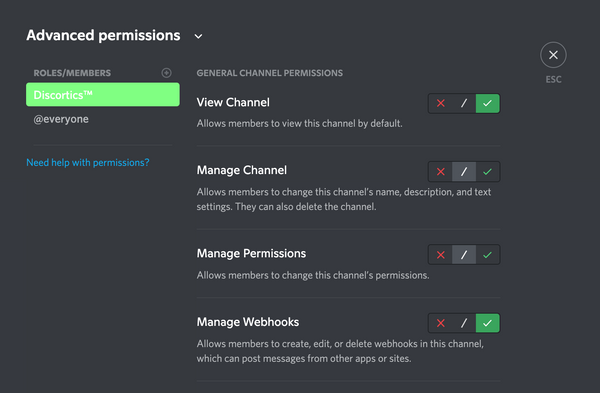This screenshot has height=393, width=600.
Task: Collapse Advanced permissions chevron
Action: pos(198,36)
